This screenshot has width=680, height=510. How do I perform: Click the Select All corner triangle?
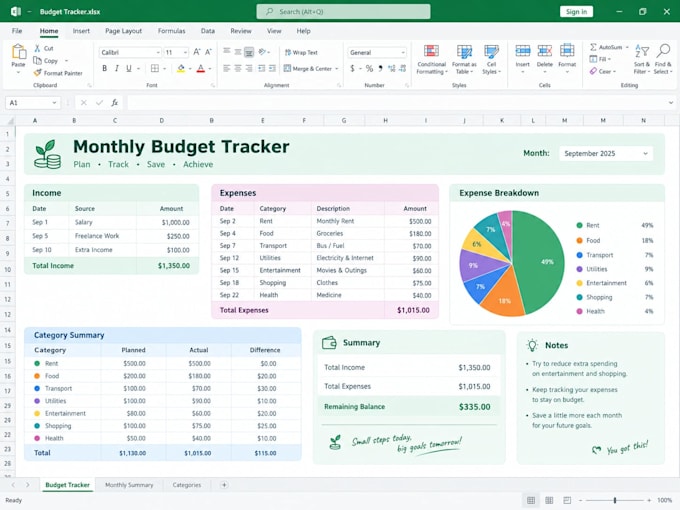coord(10,121)
